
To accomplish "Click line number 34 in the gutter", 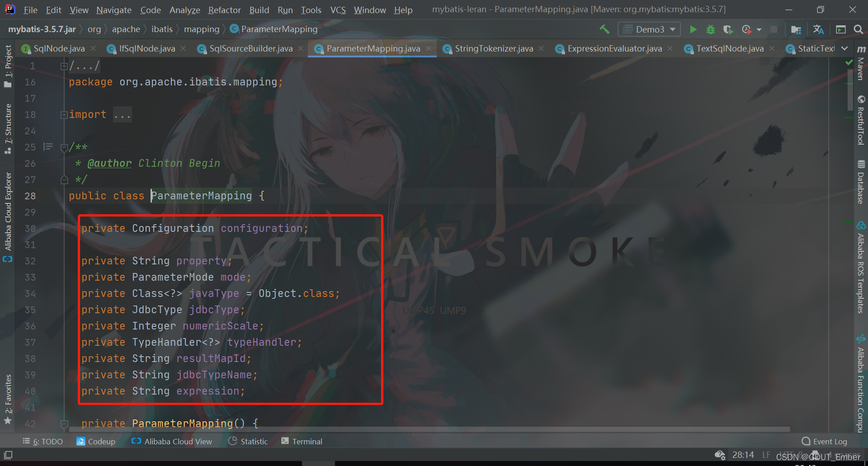I will 30,294.
